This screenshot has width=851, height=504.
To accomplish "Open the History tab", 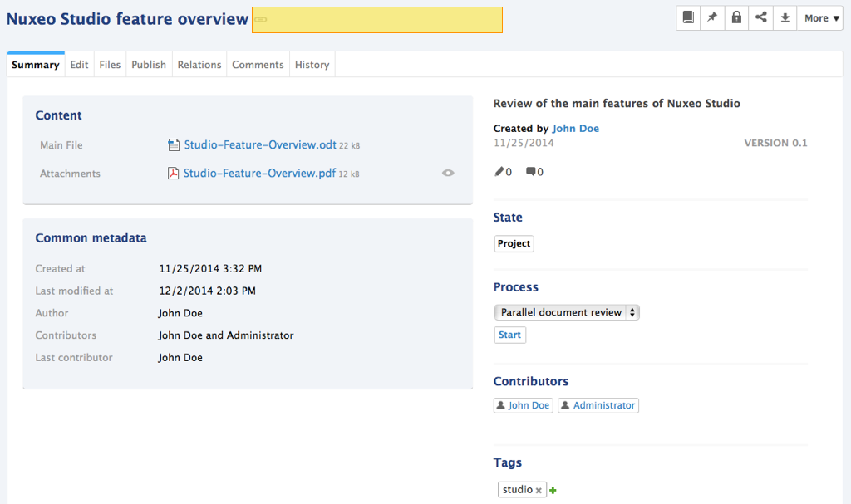I will pos(312,65).
